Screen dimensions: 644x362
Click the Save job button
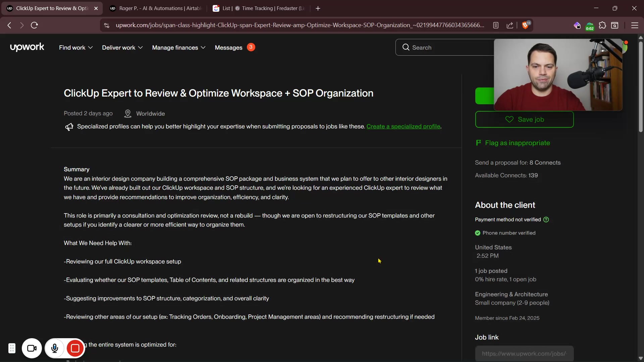tap(524, 120)
